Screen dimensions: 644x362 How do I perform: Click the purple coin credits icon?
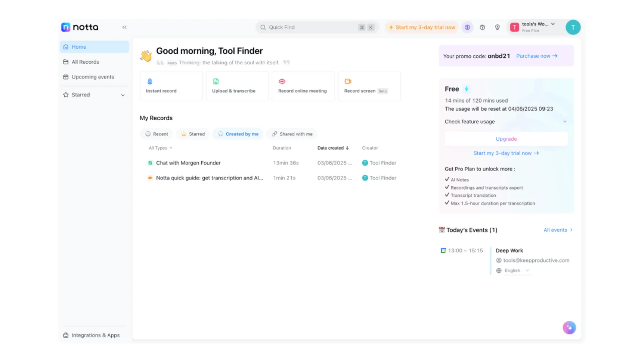coord(467,27)
